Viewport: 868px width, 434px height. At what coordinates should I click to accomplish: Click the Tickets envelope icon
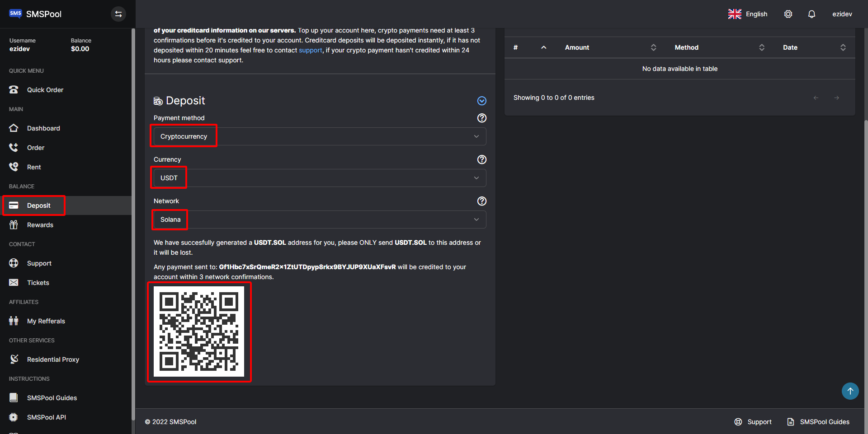[14, 282]
